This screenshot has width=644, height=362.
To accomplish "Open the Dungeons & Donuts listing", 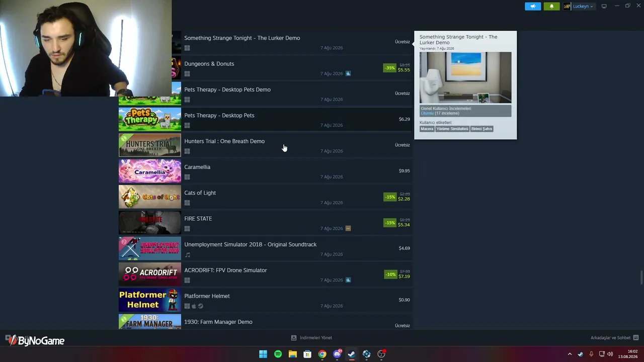I will tap(209, 64).
